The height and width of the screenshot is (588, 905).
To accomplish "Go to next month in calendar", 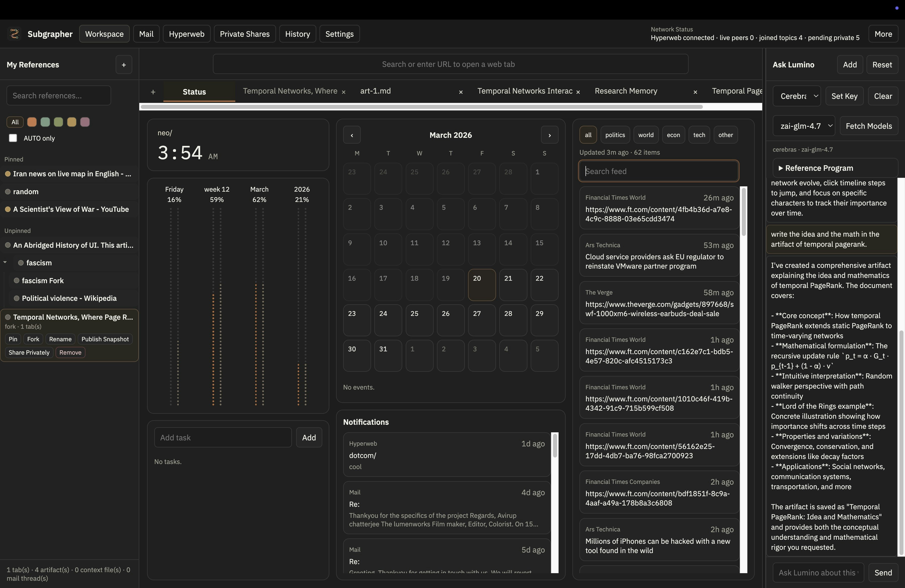I will click(x=550, y=135).
